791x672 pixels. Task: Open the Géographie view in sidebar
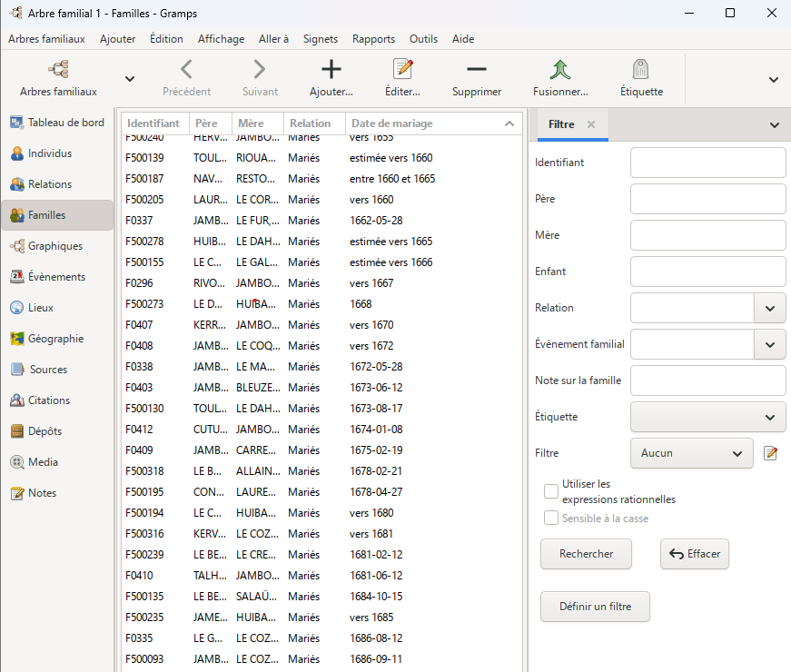(55, 339)
